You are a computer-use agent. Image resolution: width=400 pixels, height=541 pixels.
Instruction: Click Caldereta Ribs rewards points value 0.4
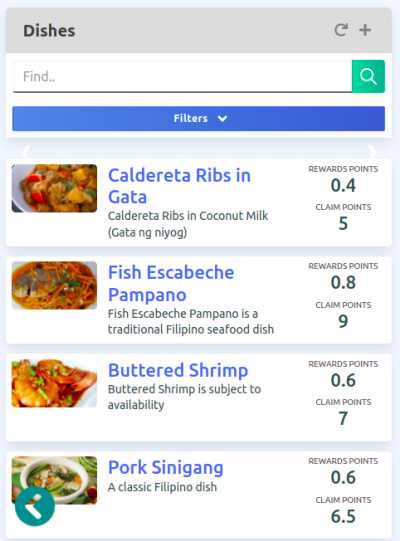pos(343,185)
